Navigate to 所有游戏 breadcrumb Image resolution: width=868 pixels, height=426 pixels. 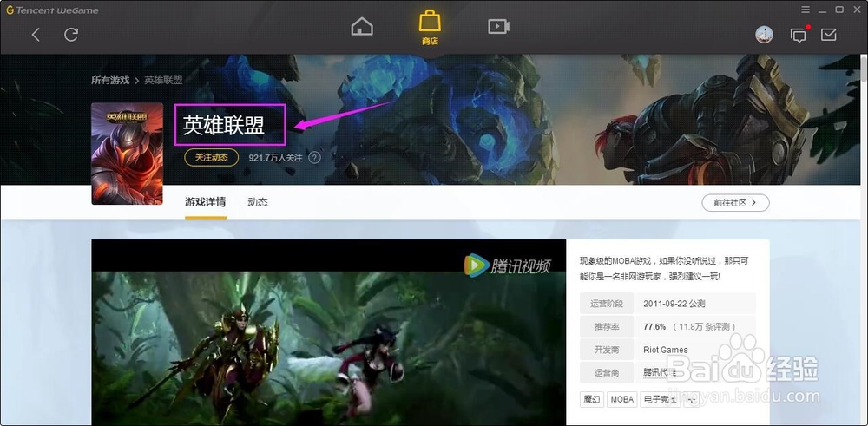(110, 80)
